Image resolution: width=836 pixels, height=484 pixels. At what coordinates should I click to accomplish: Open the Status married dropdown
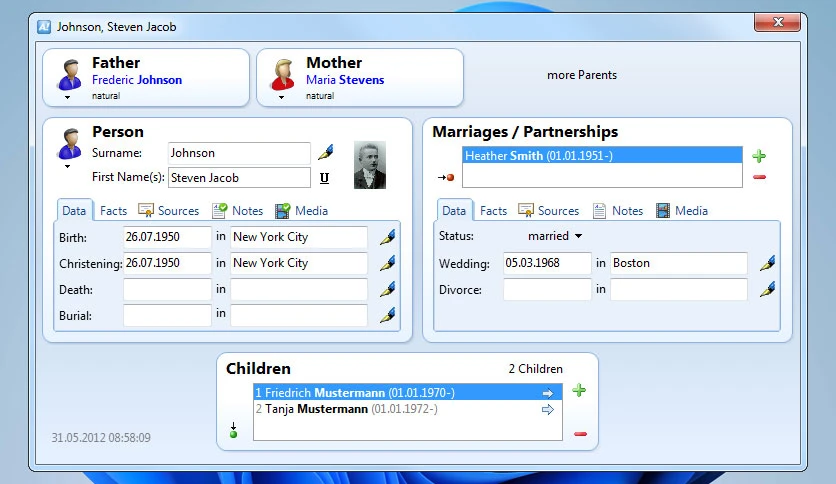coord(554,236)
